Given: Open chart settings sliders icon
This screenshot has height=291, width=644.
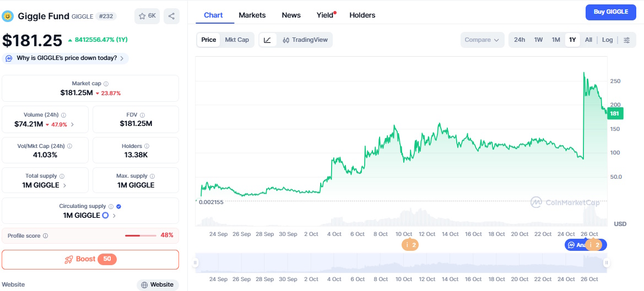Looking at the screenshot, I should click(626, 40).
